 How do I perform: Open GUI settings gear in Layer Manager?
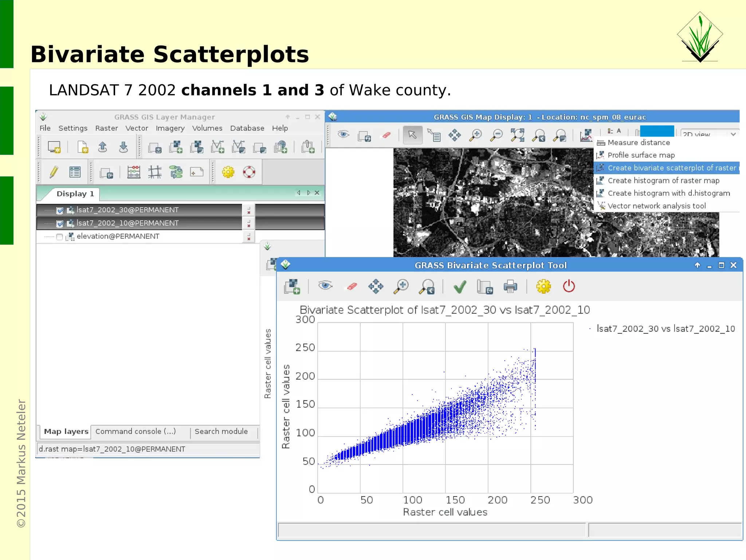click(x=228, y=172)
